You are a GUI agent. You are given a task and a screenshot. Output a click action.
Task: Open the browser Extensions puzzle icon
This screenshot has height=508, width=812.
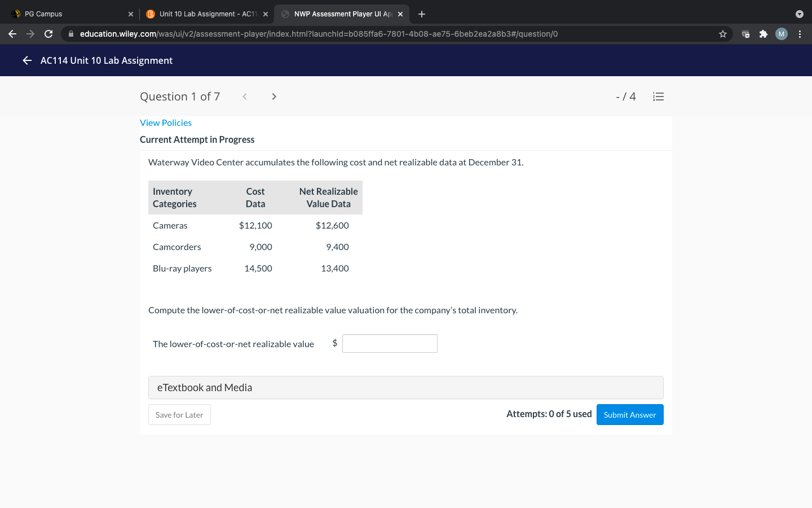point(763,34)
